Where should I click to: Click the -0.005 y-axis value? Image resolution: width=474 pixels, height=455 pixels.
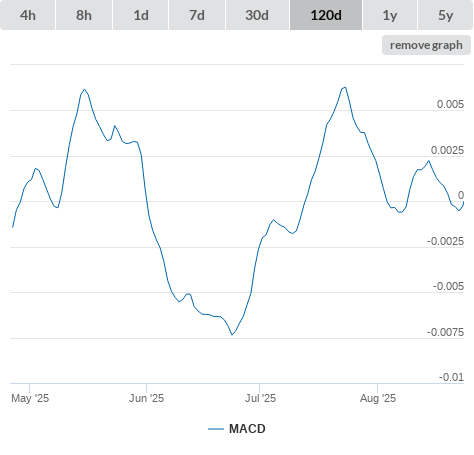point(448,286)
